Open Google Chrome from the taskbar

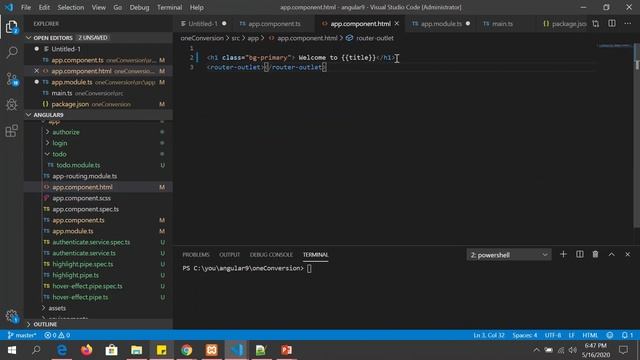[187, 350]
